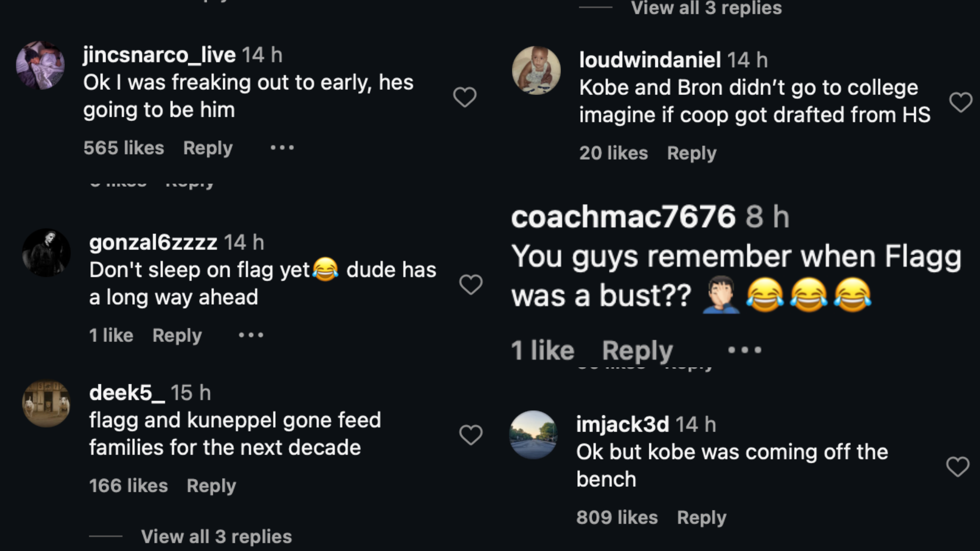Open three-dot menu on gonzal6zzzz's comment
The width and height of the screenshot is (980, 551).
(x=251, y=335)
